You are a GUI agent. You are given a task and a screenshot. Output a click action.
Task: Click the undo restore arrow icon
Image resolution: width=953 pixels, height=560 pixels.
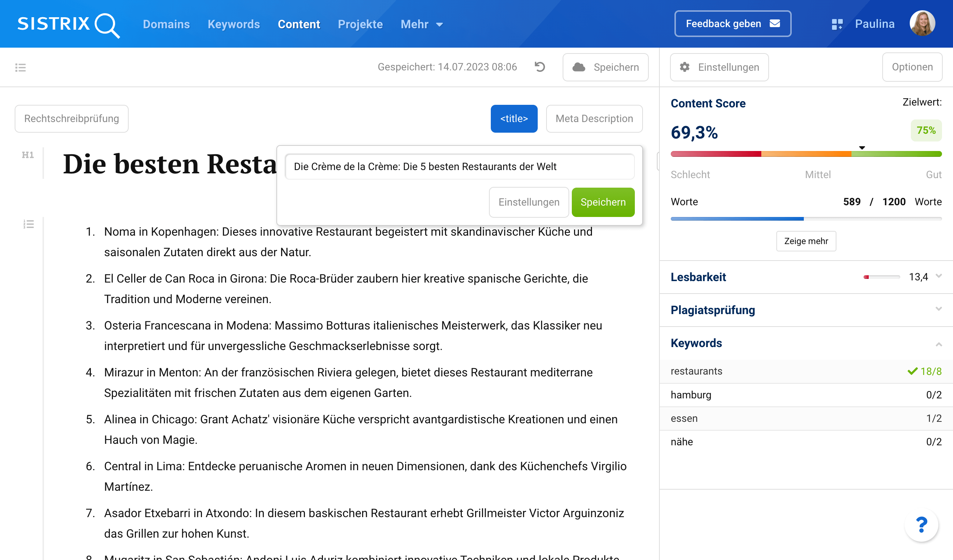540,67
